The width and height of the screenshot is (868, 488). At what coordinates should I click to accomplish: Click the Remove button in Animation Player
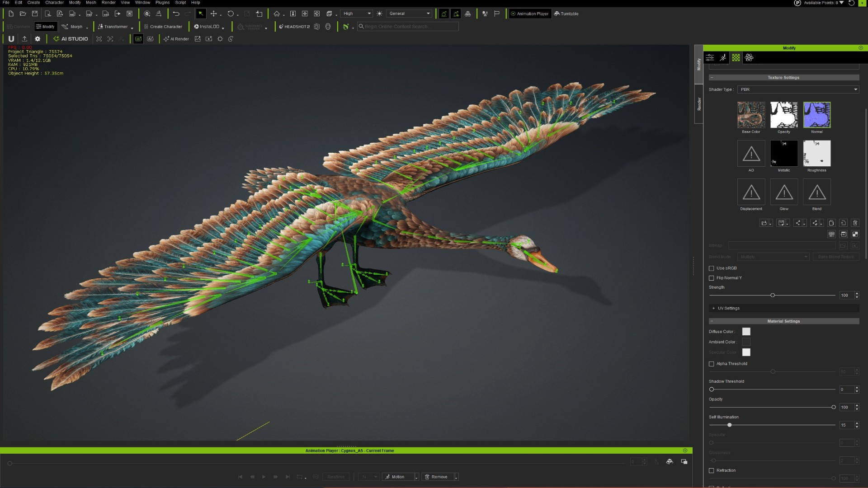point(439,477)
